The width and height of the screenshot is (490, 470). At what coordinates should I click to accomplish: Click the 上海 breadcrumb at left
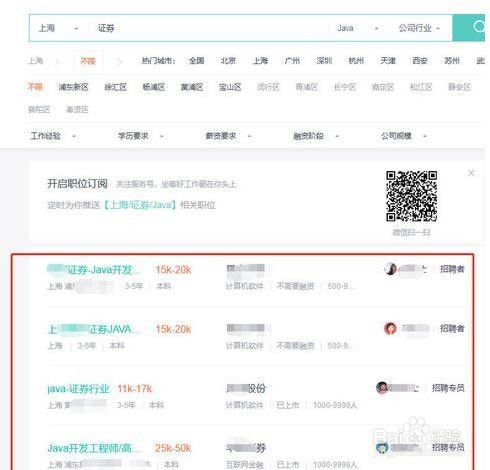(36, 61)
